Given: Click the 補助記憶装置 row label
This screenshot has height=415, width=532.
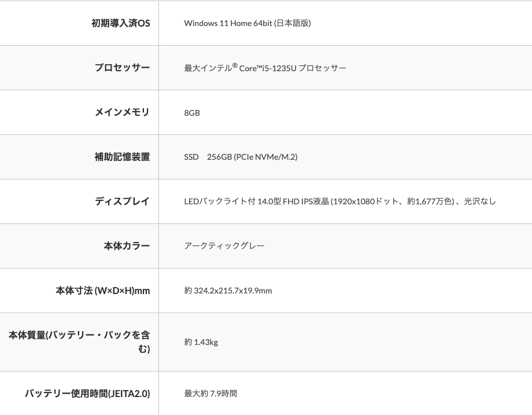Looking at the screenshot, I should click(x=122, y=157).
